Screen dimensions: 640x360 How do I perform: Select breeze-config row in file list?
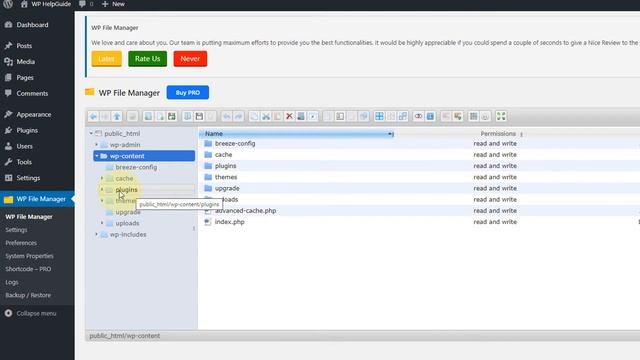click(419, 143)
